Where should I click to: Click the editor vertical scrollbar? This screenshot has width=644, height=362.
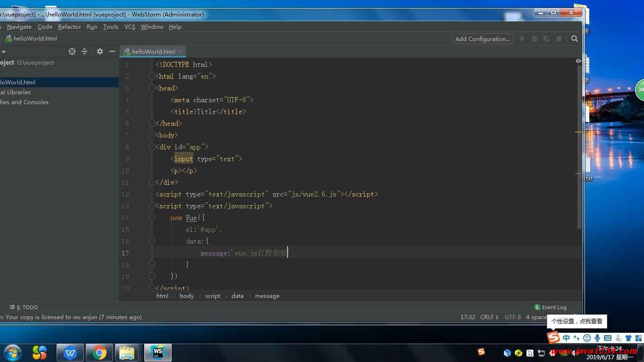(x=580, y=147)
